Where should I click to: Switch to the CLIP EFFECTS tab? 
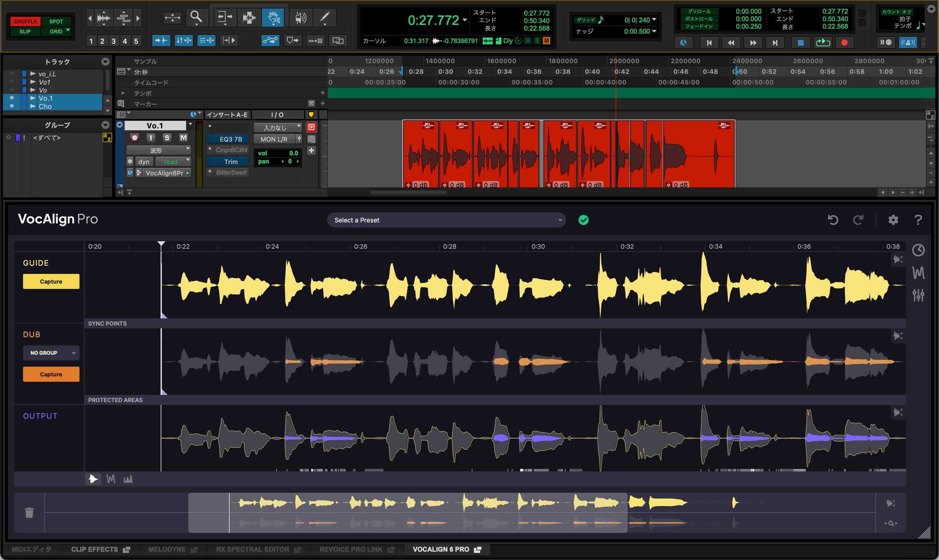[x=100, y=549]
